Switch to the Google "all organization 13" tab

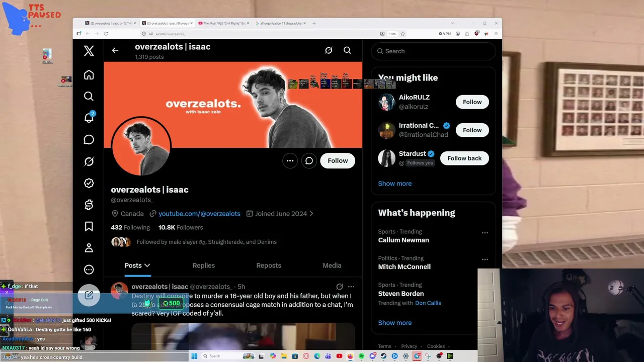[281, 23]
